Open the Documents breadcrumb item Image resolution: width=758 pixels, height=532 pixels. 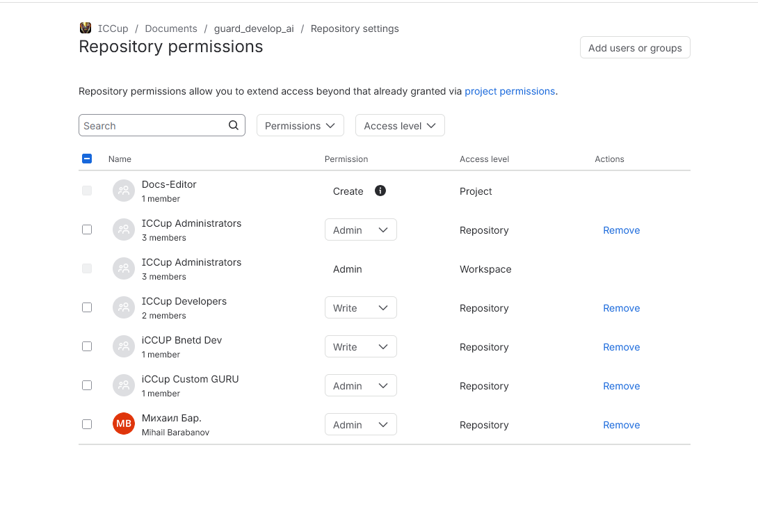click(171, 29)
